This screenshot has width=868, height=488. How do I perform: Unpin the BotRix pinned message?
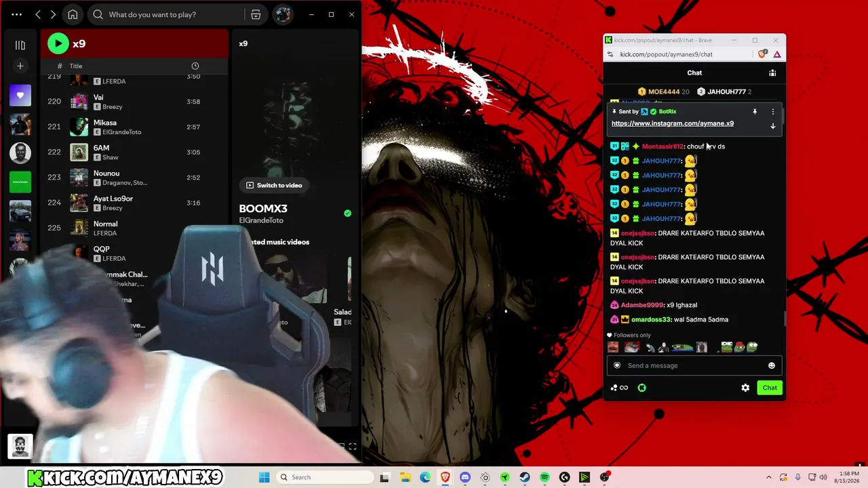coord(755,111)
